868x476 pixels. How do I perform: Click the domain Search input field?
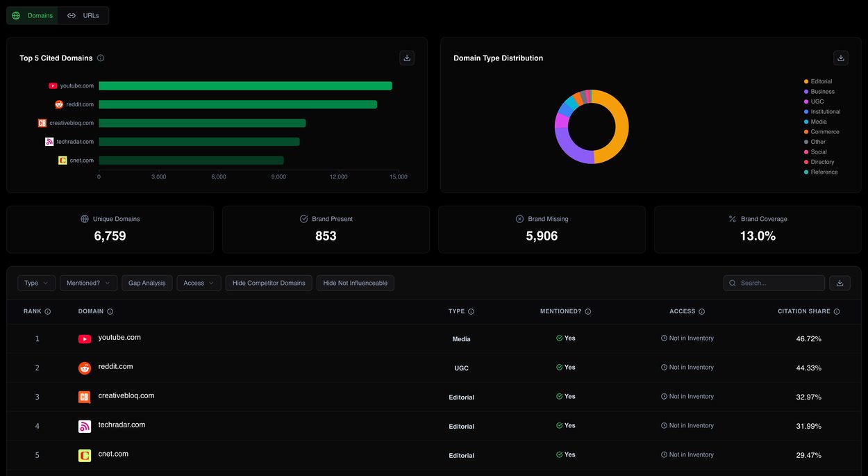point(774,283)
